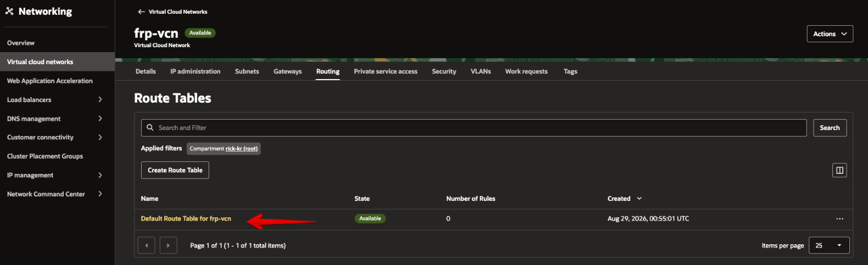The image size is (868, 265).
Task: Switch to the Subnets tab
Action: (247, 71)
